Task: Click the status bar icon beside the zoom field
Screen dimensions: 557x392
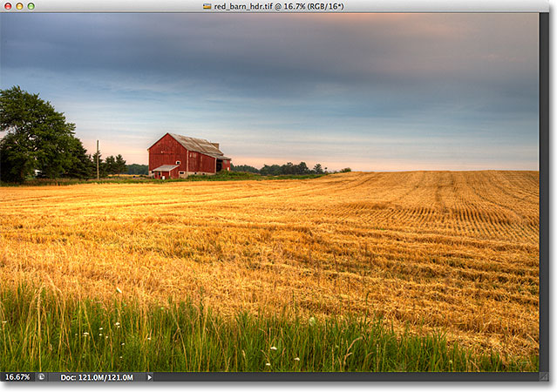Action: pos(42,377)
